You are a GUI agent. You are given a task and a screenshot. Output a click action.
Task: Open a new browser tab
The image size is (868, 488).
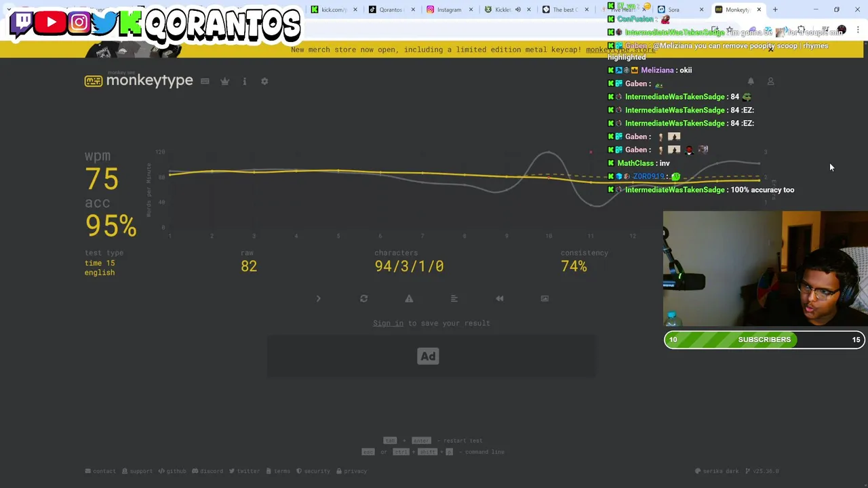coord(775,9)
